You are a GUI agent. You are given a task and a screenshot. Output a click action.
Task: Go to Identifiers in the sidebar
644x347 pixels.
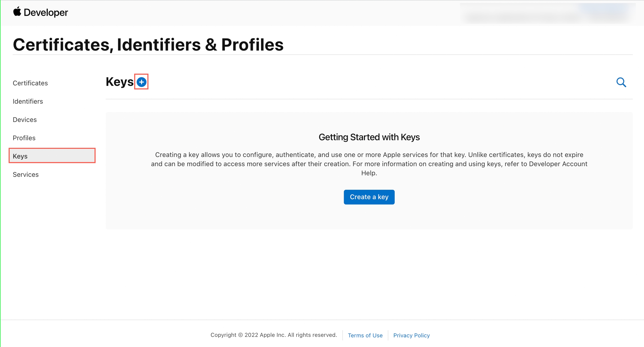click(28, 101)
